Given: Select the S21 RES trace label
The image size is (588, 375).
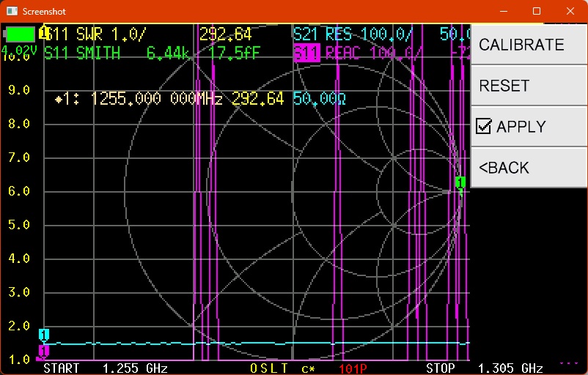Looking at the screenshot, I should tap(352, 34).
